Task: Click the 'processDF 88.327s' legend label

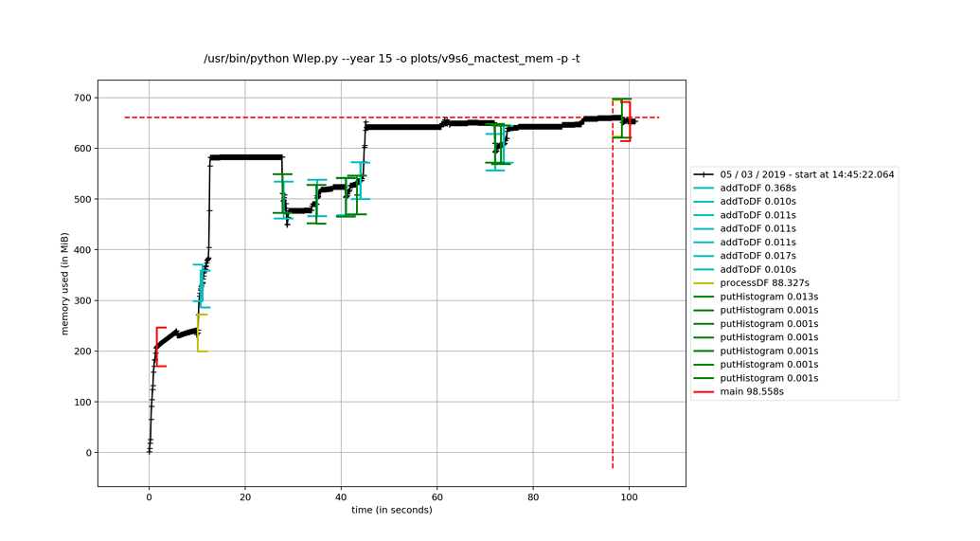Action: [x=764, y=283]
